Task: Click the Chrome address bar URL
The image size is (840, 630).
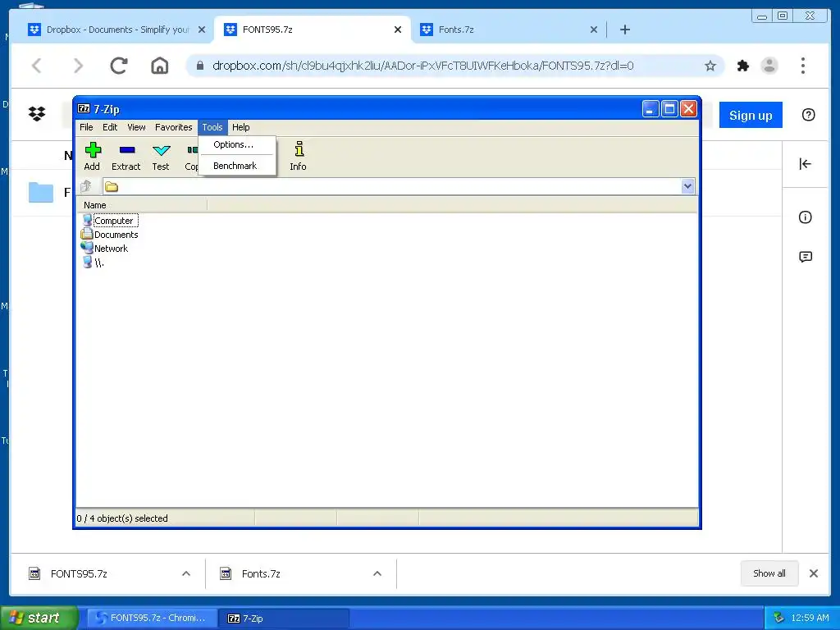Action: coord(422,66)
